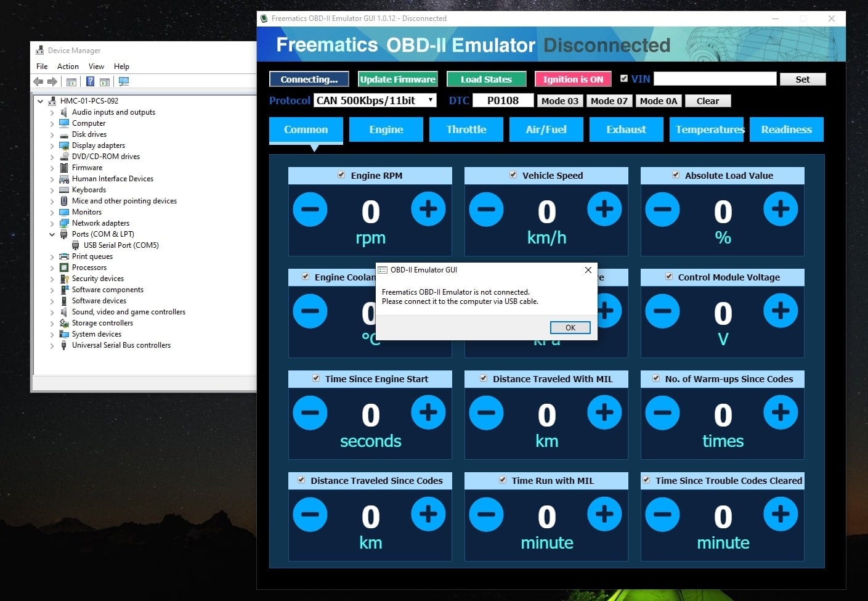Expand the Human Interface Devices node
Viewport: 868px width, 601px height.
pos(52,179)
